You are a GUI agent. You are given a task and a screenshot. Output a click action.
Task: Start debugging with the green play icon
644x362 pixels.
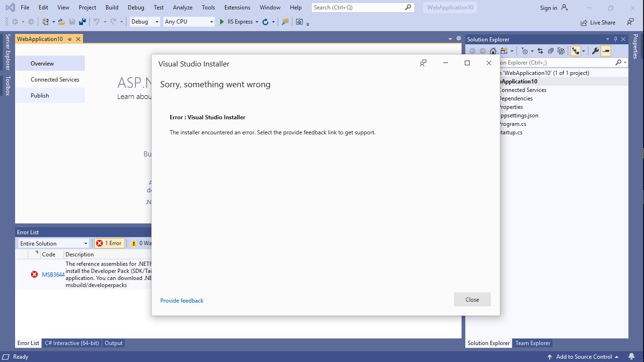222,22
